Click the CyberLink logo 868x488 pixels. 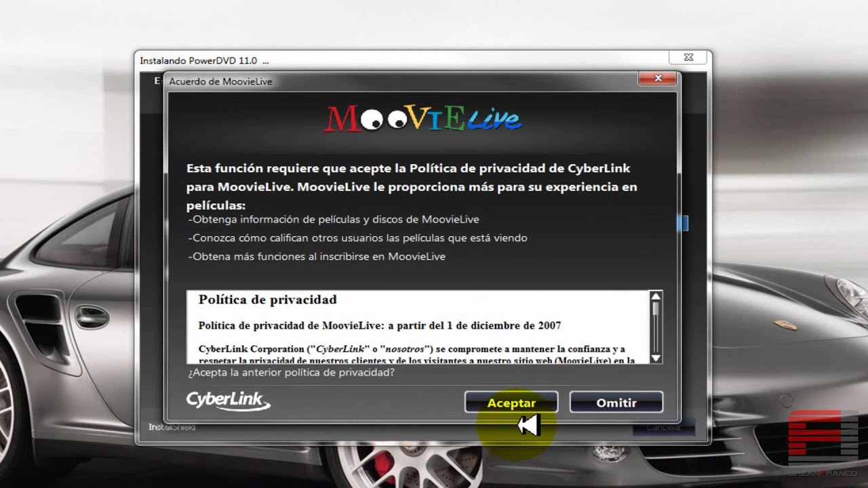click(x=229, y=401)
